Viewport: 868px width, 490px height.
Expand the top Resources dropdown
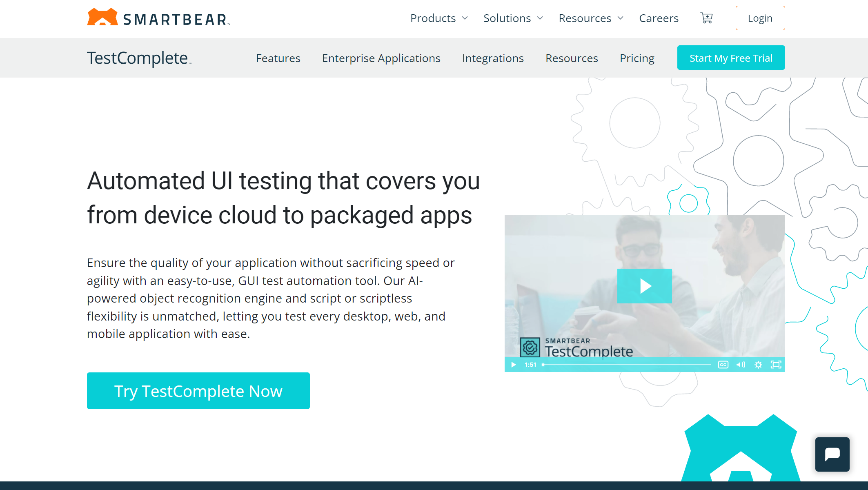591,18
